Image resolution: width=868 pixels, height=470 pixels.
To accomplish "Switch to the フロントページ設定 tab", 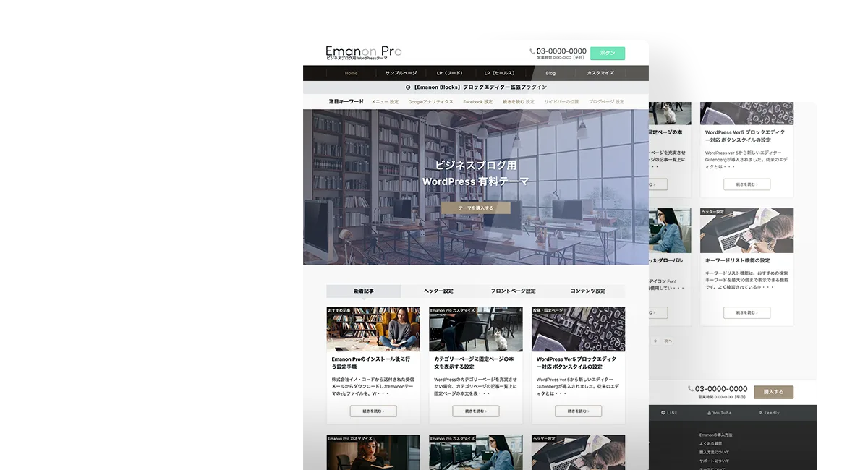I will (x=513, y=291).
